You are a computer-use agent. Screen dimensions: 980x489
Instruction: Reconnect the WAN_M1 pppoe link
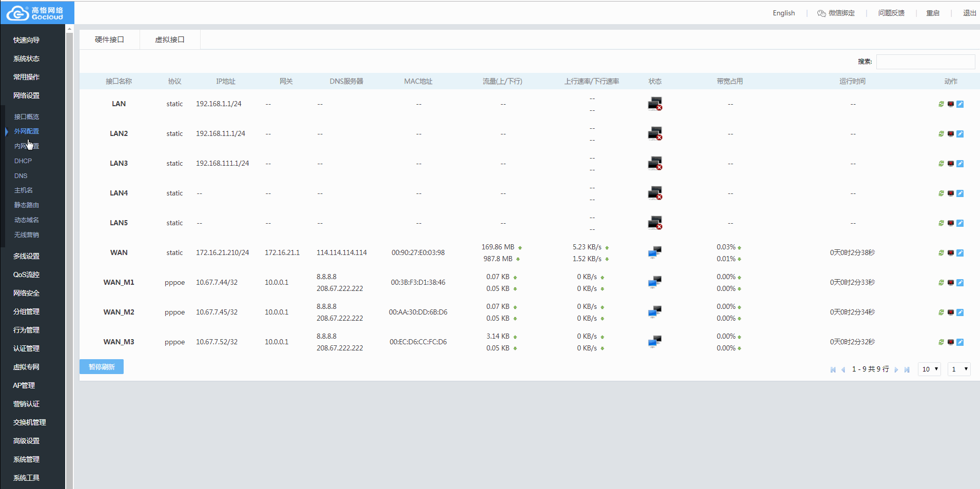(x=941, y=283)
